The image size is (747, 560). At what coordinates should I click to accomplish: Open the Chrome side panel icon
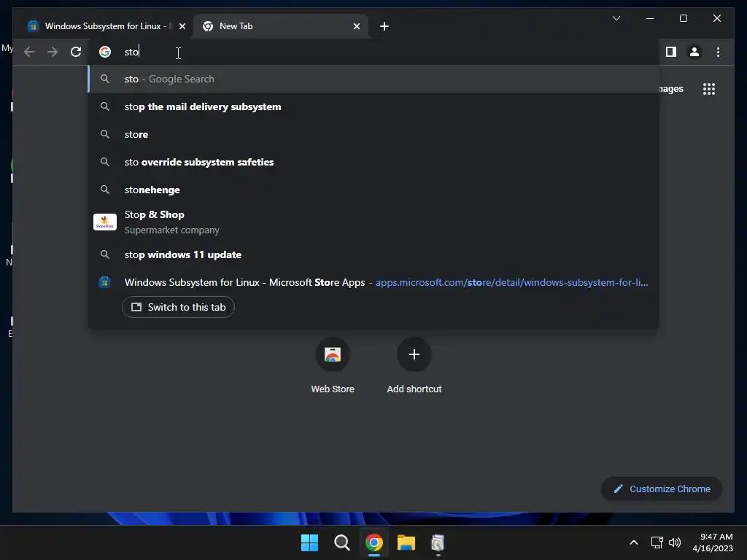tap(671, 52)
